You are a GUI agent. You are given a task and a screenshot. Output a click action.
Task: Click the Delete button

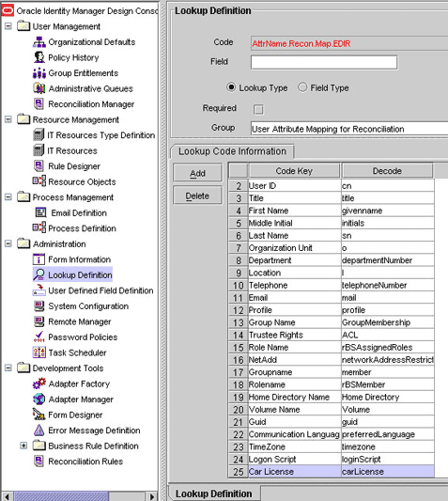[197, 196]
